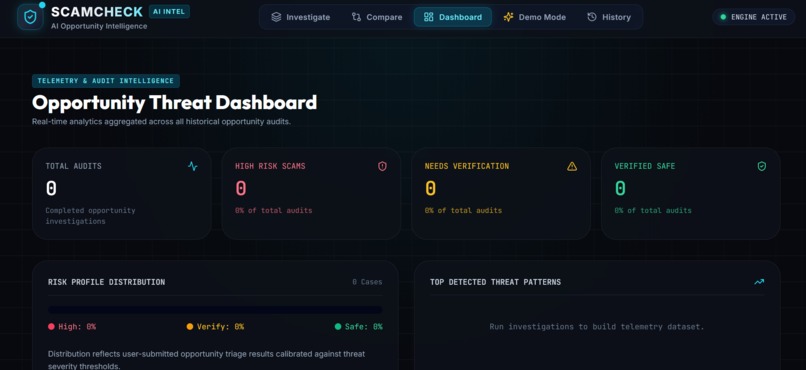Click the trending arrow icon in Threat Patterns
Image resolution: width=806 pixels, height=370 pixels.
[759, 282]
